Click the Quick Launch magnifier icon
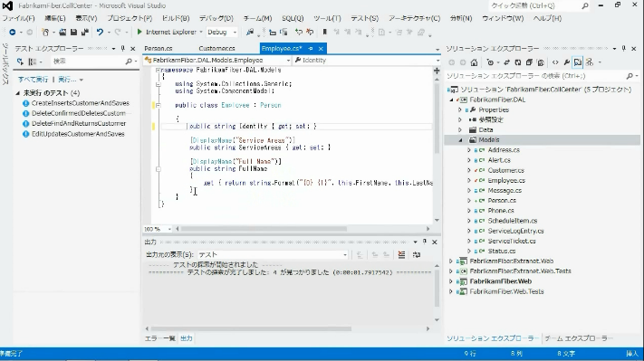Image resolution: width=644 pixels, height=361 pixels. click(x=585, y=5)
